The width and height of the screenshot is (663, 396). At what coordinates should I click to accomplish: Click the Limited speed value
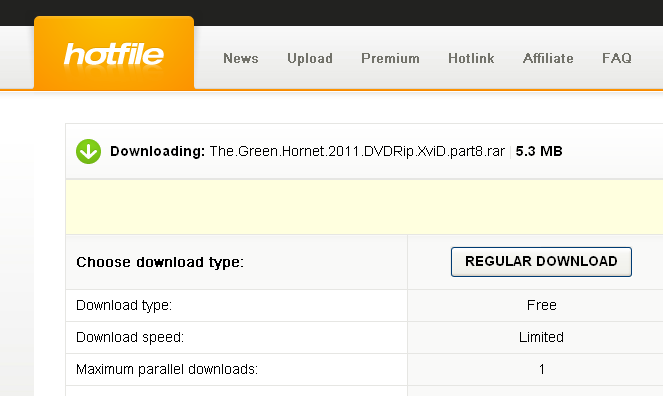(x=541, y=337)
